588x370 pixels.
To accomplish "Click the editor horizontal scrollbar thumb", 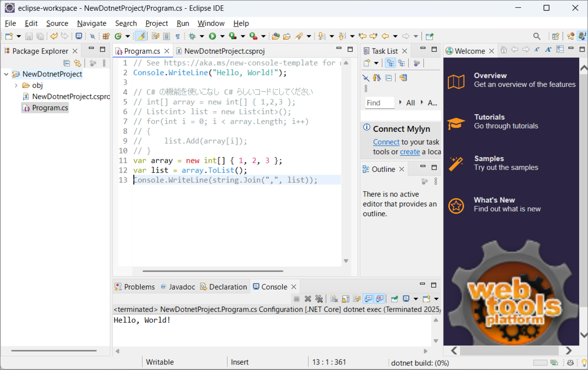I will (x=213, y=271).
